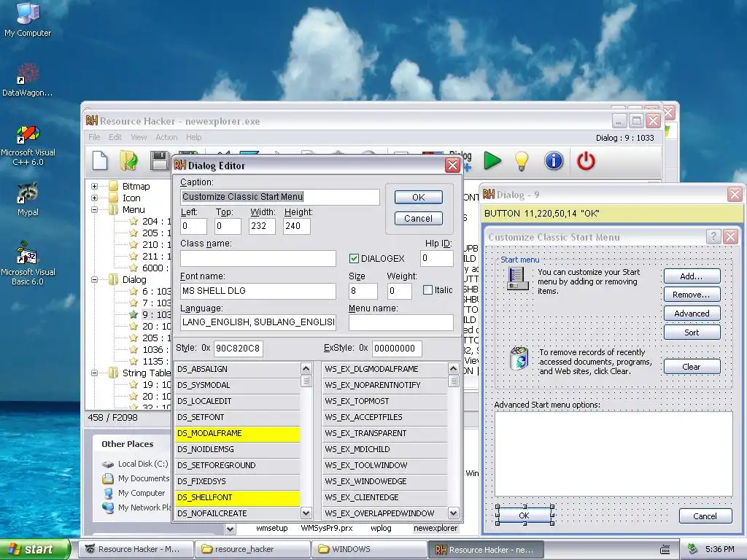Enable the DS_SETFOREGROUND style flag
The image size is (747, 560).
click(238, 465)
